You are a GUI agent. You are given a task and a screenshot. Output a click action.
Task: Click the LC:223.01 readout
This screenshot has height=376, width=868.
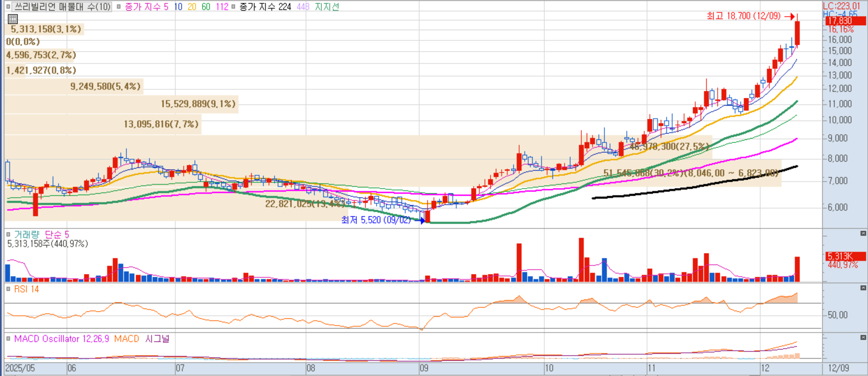[x=841, y=6]
